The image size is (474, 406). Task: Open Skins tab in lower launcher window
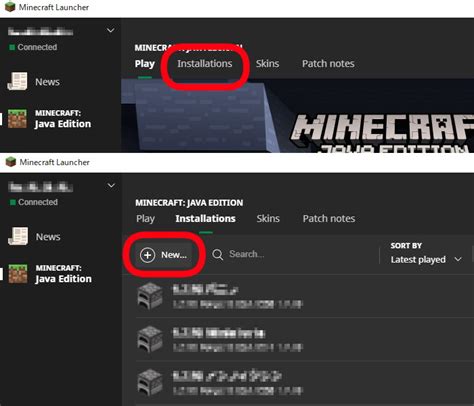coord(268,219)
